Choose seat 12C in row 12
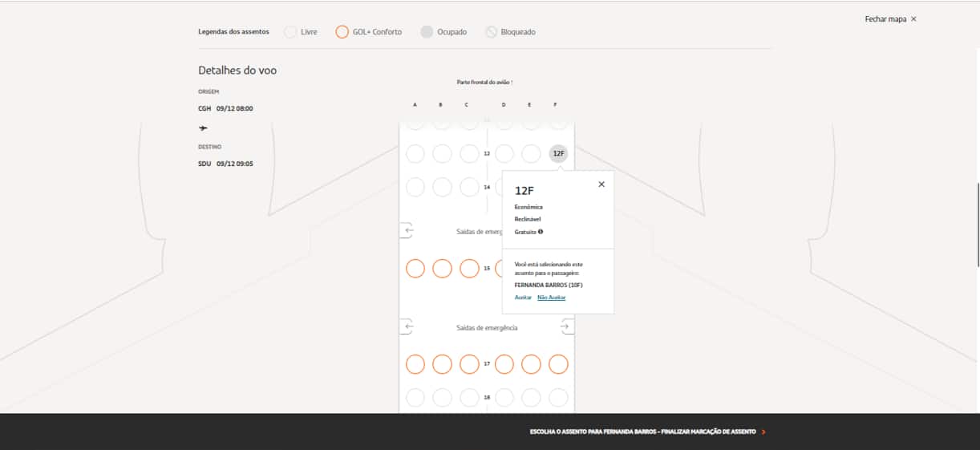Screen dimensions: 980x450 pyautogui.click(x=469, y=153)
